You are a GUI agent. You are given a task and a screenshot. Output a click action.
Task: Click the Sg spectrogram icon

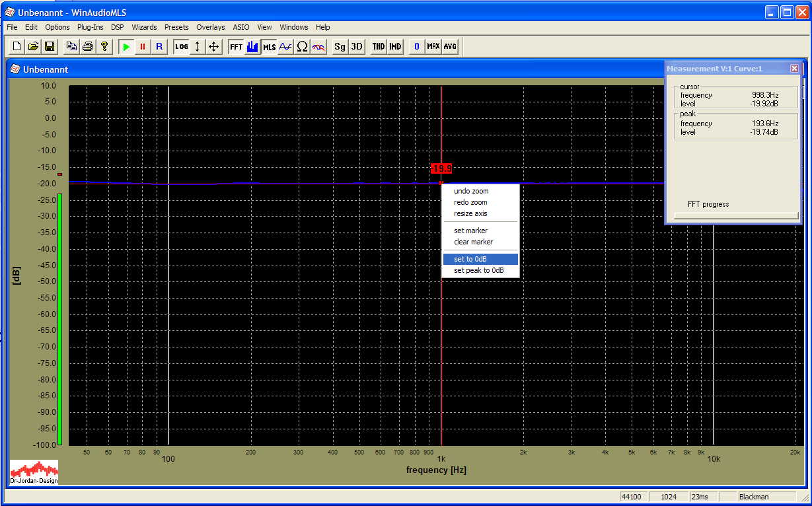click(340, 46)
